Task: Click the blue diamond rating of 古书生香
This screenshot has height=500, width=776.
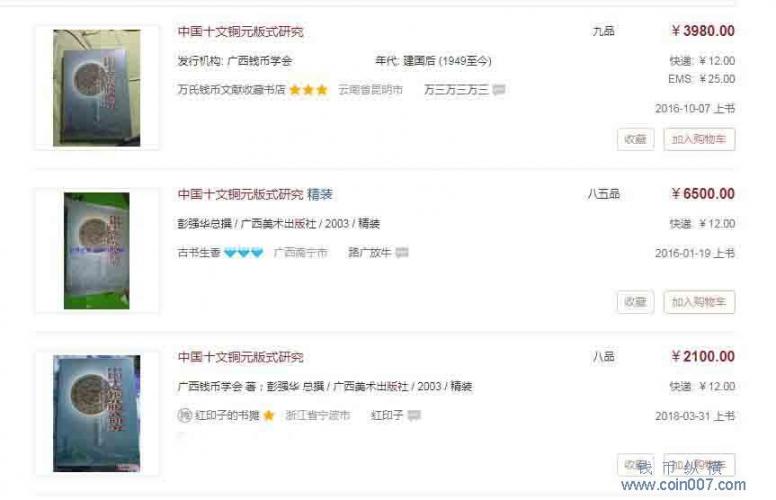Action: tap(243, 252)
